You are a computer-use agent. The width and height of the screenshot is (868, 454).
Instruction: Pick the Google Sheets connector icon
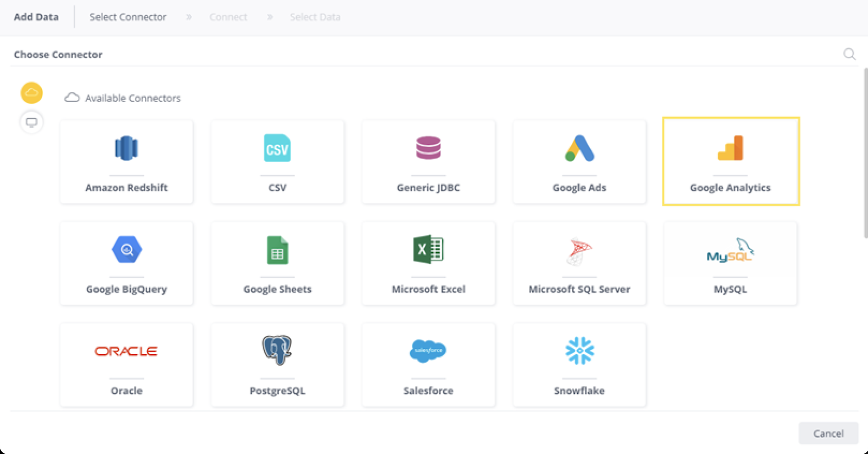(x=277, y=250)
